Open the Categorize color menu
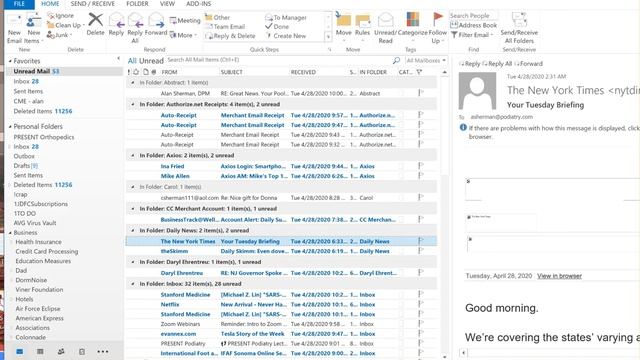This screenshot has height=360, width=640. 413,26
